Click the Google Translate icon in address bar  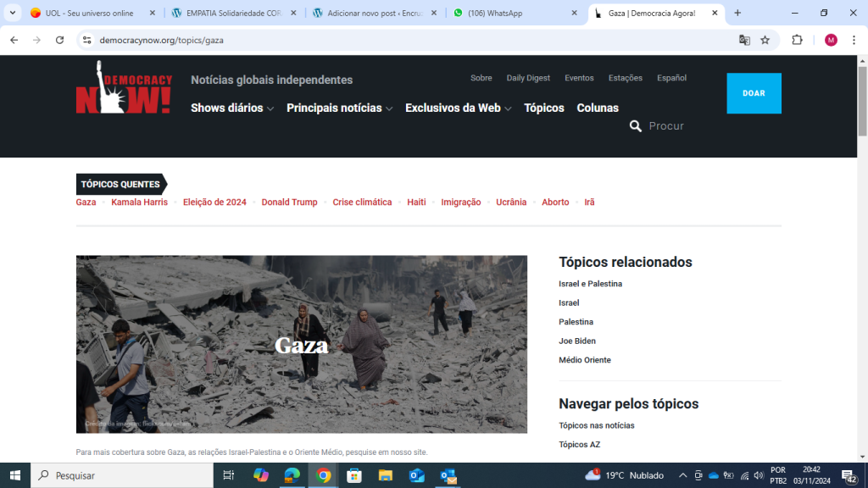click(744, 40)
